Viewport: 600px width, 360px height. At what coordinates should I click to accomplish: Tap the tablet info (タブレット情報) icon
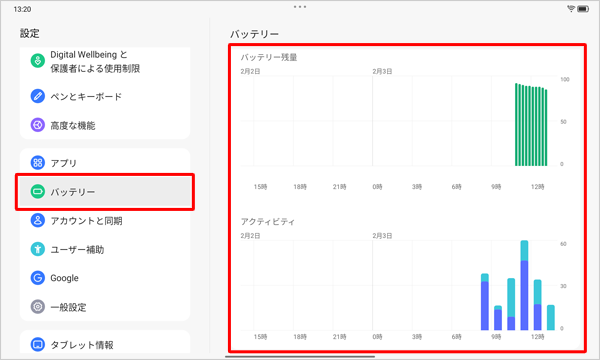tap(38, 344)
